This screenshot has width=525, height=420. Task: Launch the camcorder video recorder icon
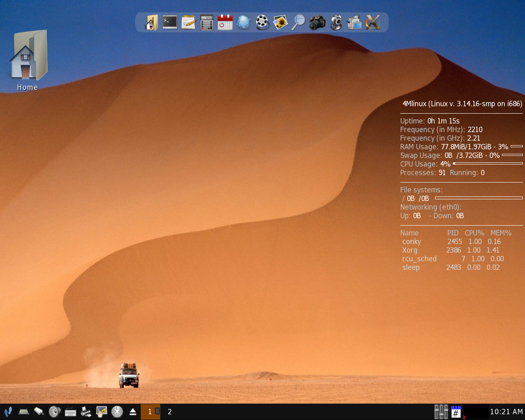click(x=354, y=22)
